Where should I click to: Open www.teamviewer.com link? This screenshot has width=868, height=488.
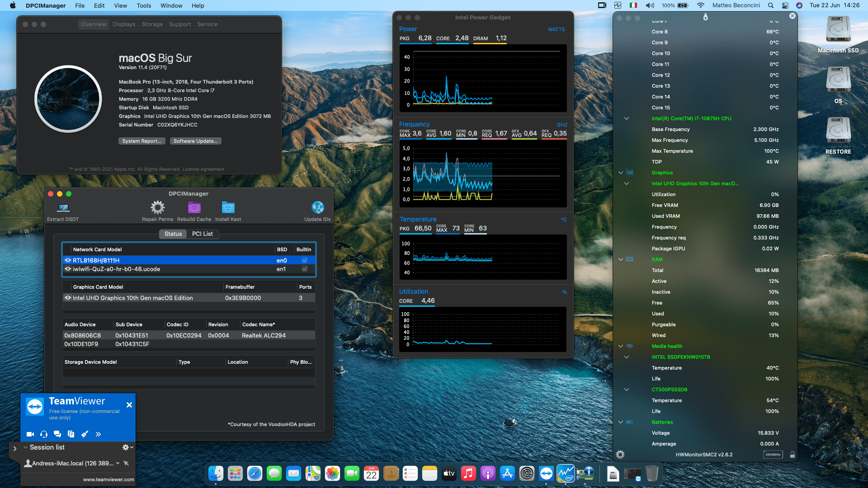click(x=108, y=479)
